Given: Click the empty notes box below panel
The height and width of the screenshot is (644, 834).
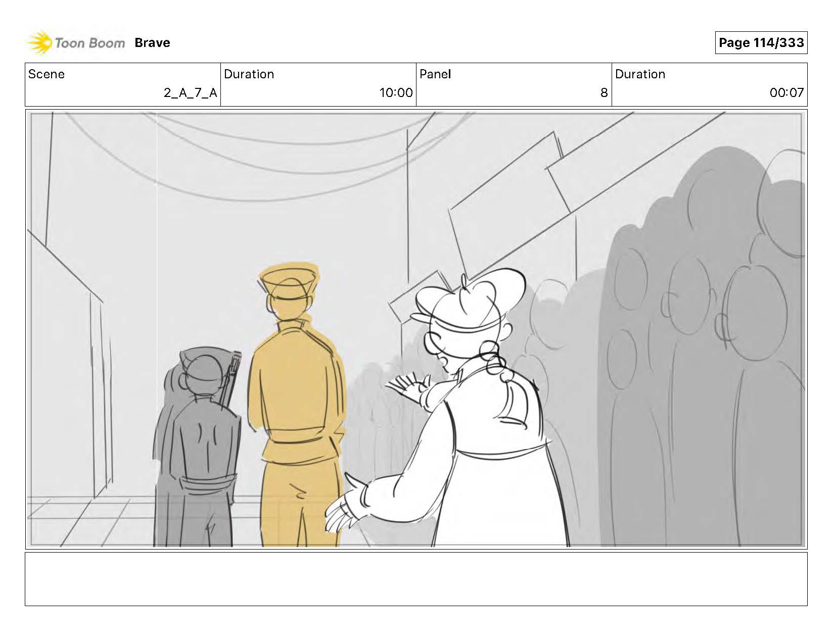Looking at the screenshot, I should (x=416, y=579).
